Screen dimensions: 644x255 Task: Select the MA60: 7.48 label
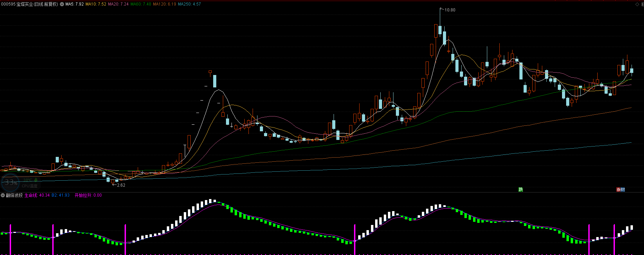click(141, 4)
